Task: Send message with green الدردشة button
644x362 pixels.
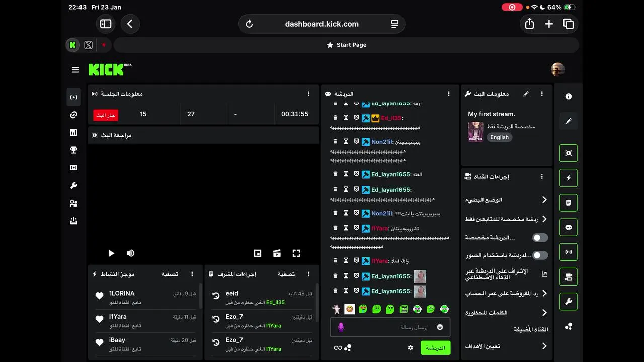Action: (435, 348)
